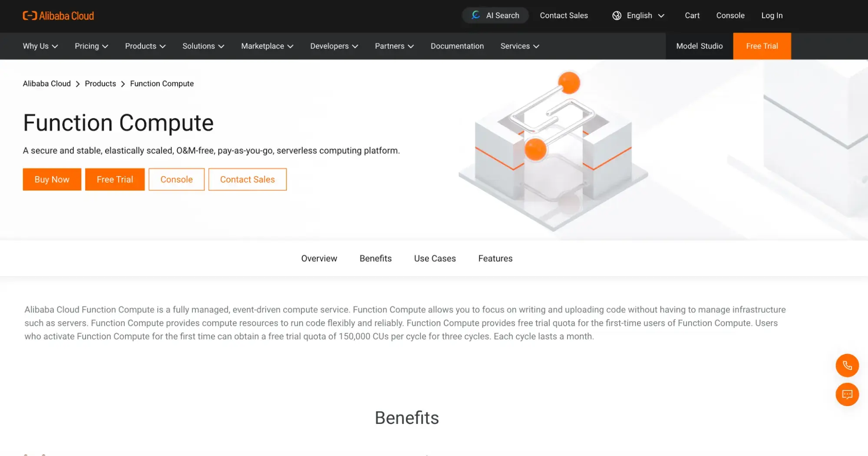The height and width of the screenshot is (456, 868).
Task: Open the Documentation menu item
Action: pyautogui.click(x=457, y=46)
